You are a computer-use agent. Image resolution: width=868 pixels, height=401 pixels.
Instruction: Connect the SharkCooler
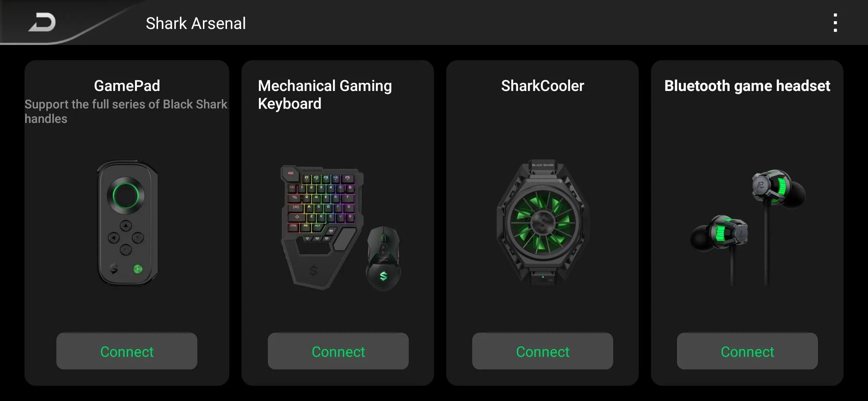(543, 351)
